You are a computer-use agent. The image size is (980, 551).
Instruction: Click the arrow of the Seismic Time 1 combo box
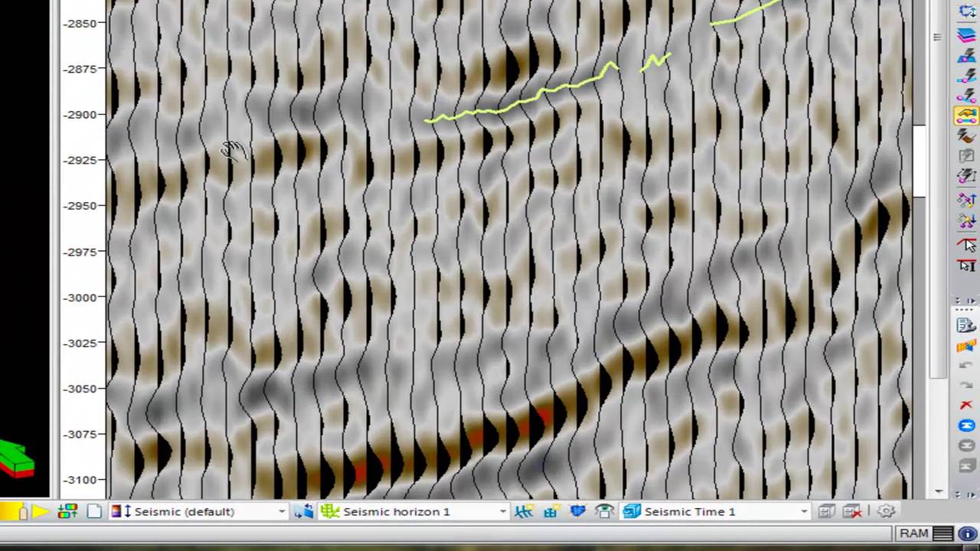click(x=804, y=512)
